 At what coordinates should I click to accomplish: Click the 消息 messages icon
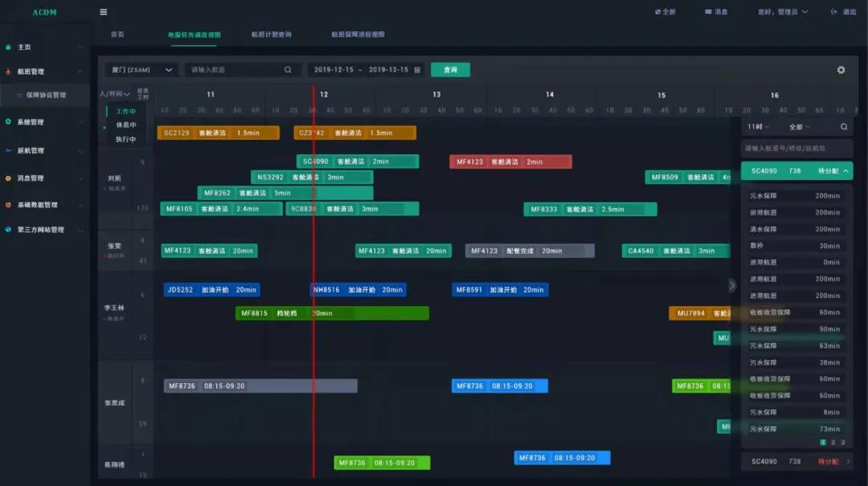tap(708, 12)
